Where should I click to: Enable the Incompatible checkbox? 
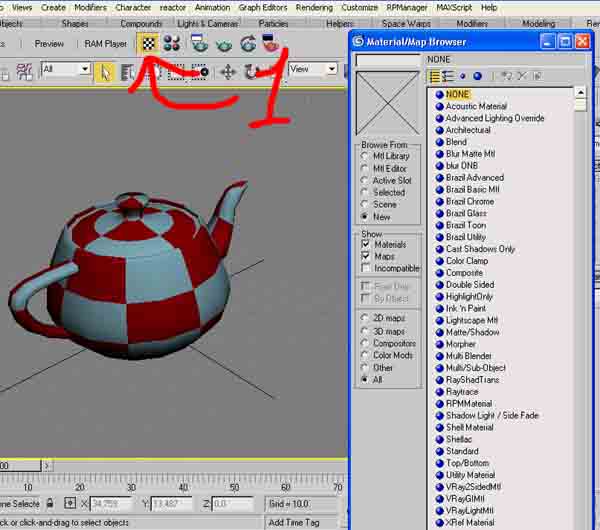365,268
